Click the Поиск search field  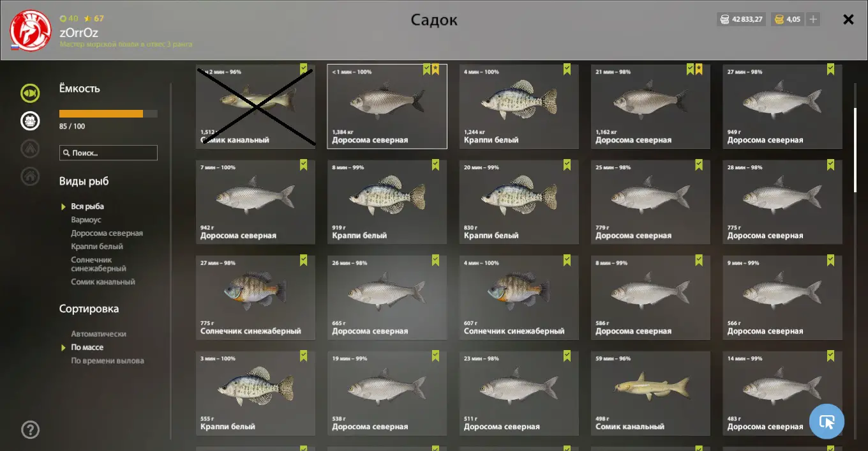pos(108,153)
